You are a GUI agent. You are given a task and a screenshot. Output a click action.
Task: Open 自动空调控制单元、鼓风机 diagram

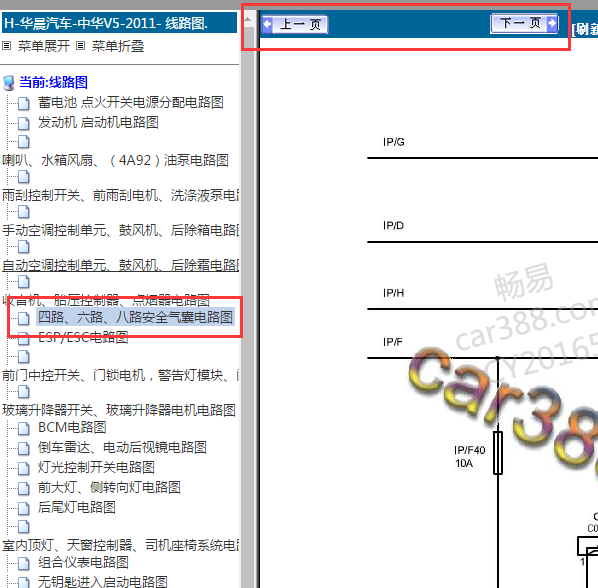point(121,265)
